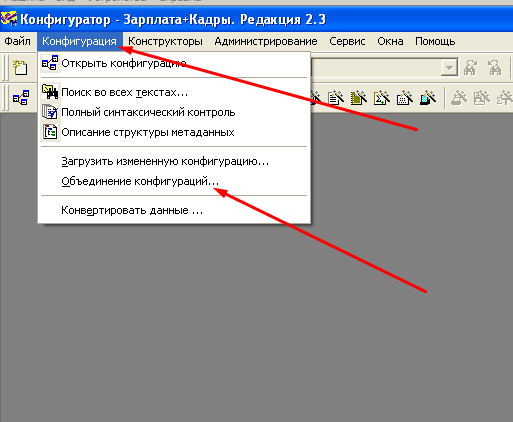Click inside the search text combo field
Viewport: 513px width, 422px height.
point(376,68)
